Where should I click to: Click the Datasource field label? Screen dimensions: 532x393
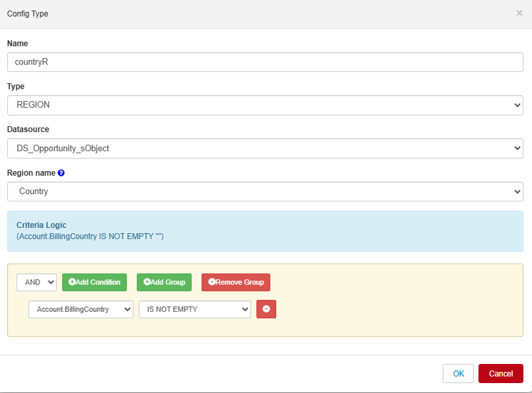coord(28,129)
